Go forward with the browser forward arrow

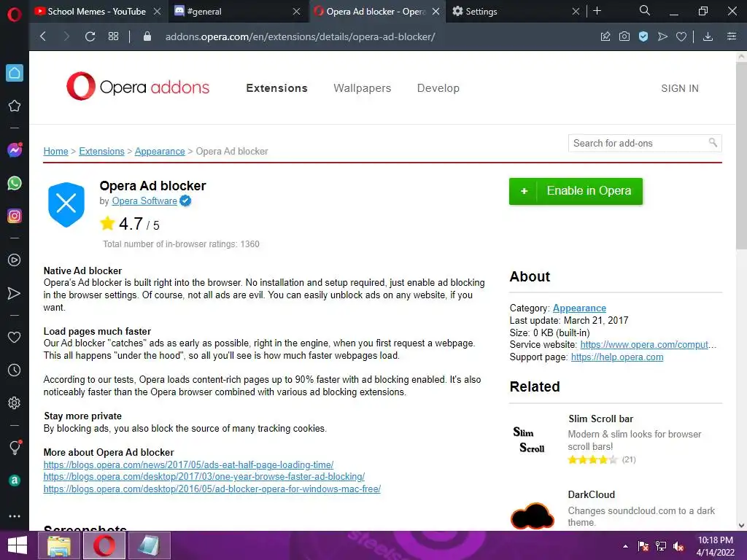(x=66, y=36)
